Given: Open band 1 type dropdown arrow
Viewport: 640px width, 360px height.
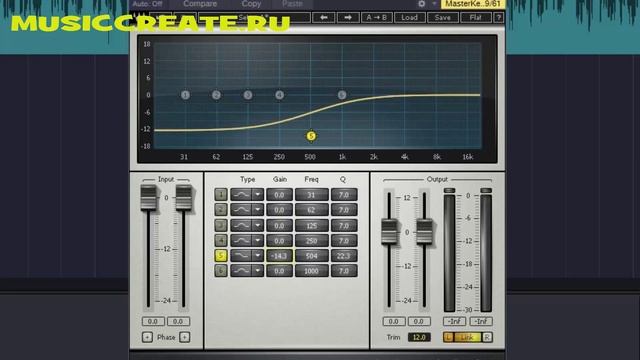Looking at the screenshot, I should [258, 195].
